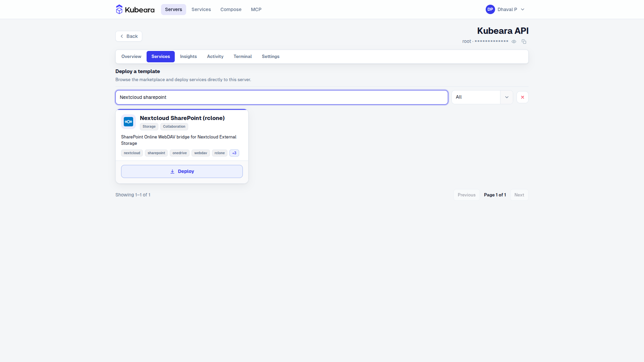The image size is (644, 362).
Task: Open Servers in top navigation
Action: pos(173,9)
